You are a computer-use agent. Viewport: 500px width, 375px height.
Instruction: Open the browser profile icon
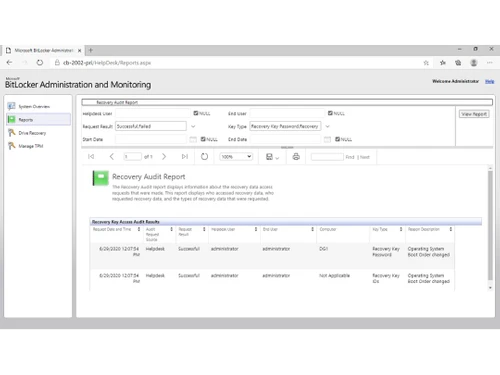[474, 63]
